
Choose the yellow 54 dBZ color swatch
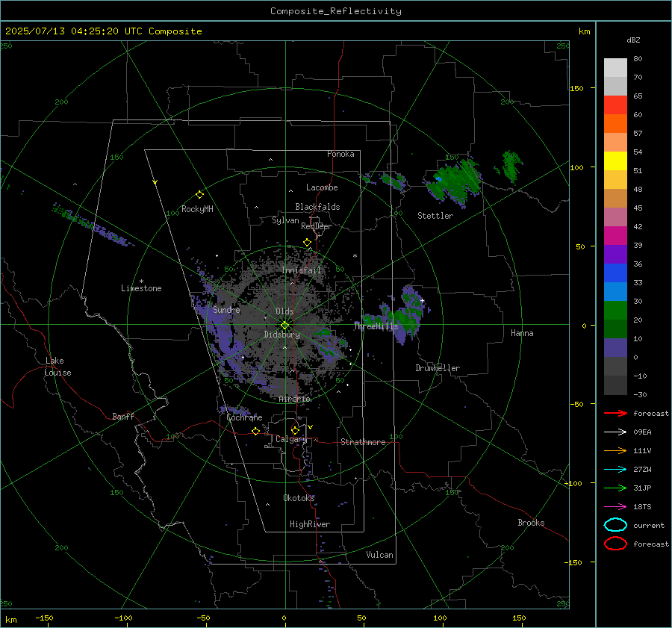(x=615, y=161)
